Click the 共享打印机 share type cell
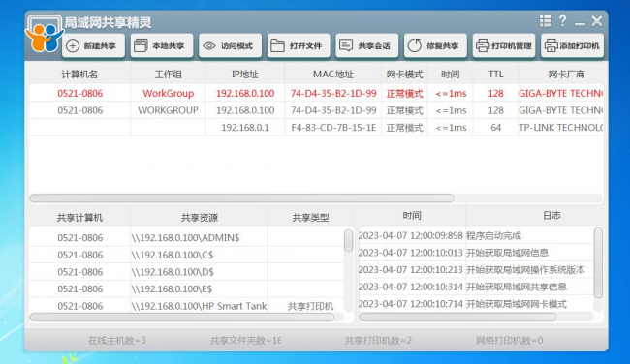Screen dimensions: 630x364 point(310,306)
